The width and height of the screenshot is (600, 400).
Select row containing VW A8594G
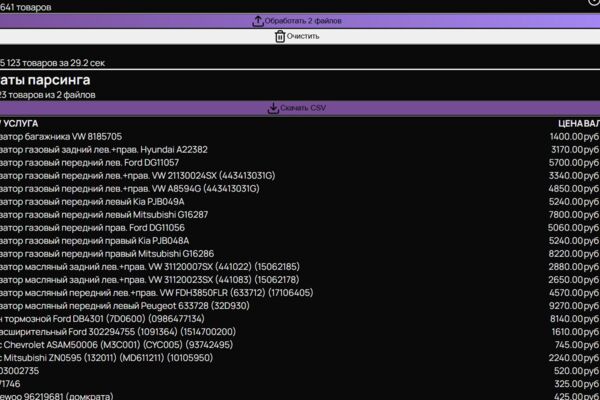click(x=300, y=189)
